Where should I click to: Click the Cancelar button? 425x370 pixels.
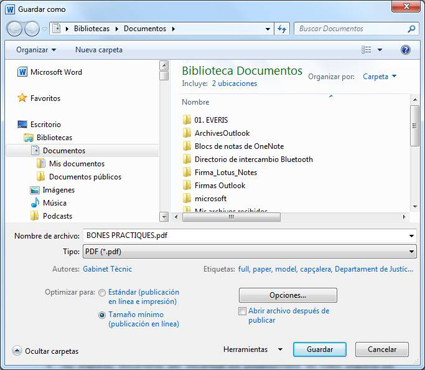[x=382, y=349]
